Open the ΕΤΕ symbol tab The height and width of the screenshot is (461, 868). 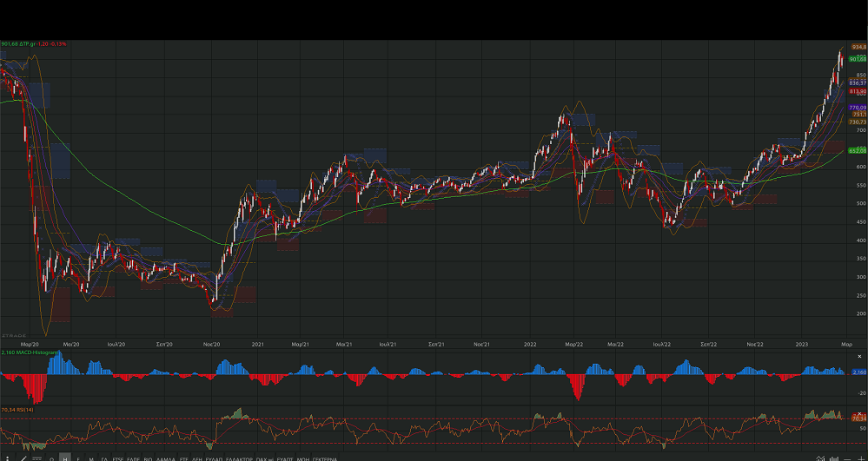184,458
